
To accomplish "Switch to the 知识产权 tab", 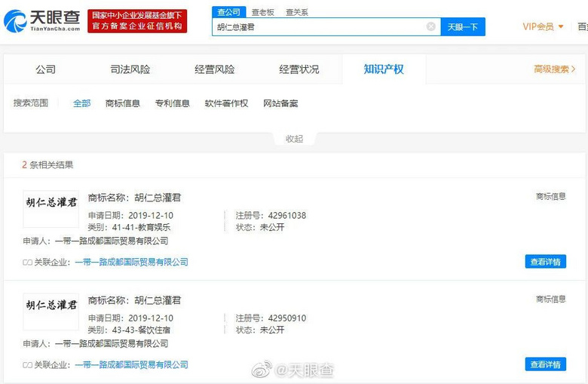I will click(384, 69).
